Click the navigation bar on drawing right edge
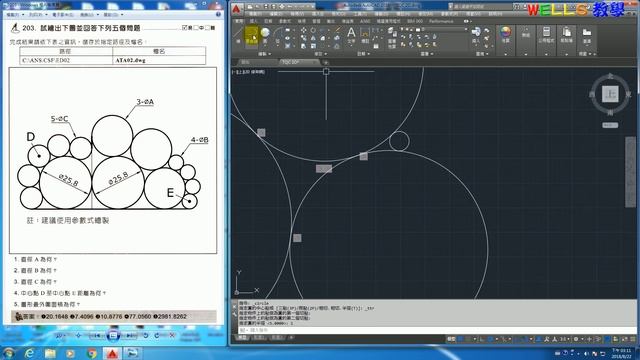640x360 pixels. [631, 172]
